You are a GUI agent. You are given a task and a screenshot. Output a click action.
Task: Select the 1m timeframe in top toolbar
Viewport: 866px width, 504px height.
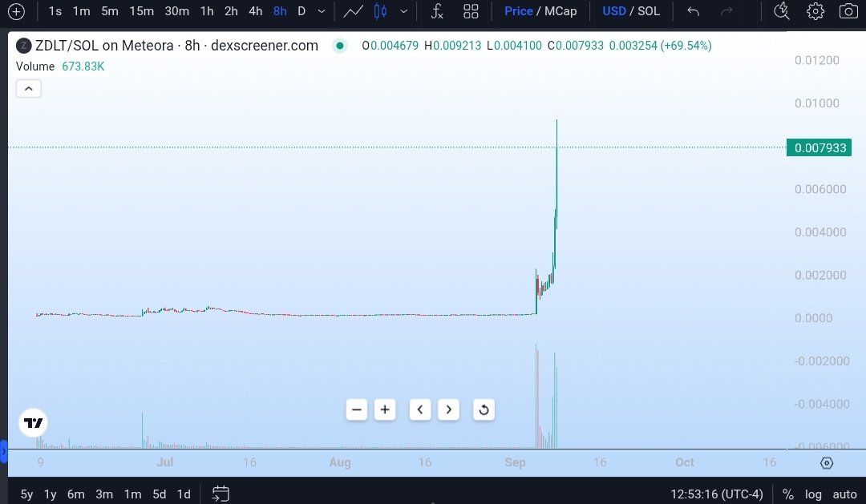pyautogui.click(x=81, y=11)
